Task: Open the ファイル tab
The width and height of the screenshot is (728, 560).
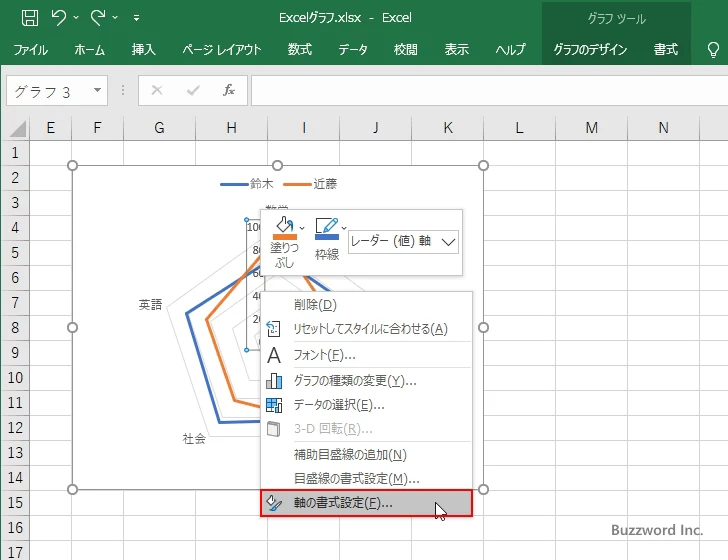Action: point(30,50)
